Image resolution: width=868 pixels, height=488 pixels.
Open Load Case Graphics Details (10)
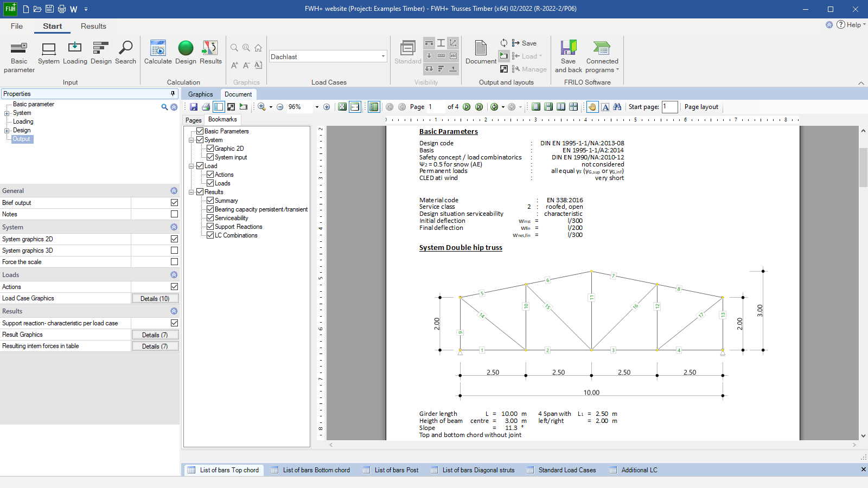[155, 298]
